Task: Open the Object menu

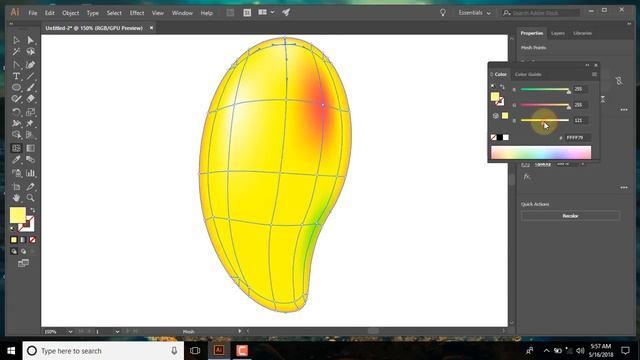Action: click(70, 13)
